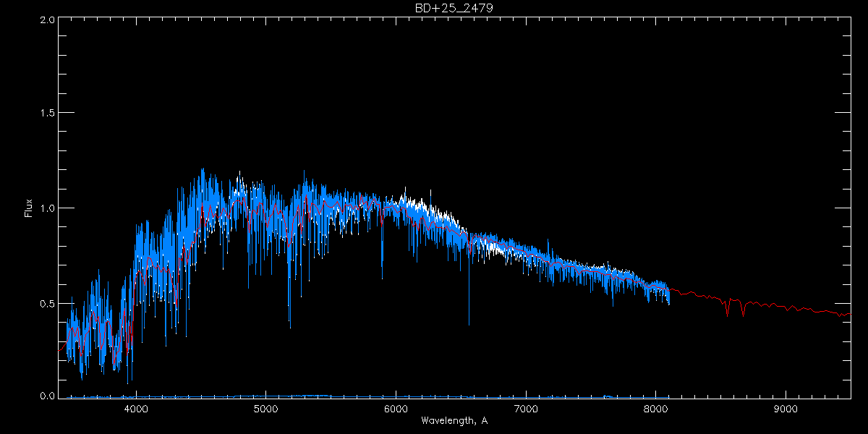
Task: Click the red curve's right end near 9500 Å
Action: (x=849, y=315)
